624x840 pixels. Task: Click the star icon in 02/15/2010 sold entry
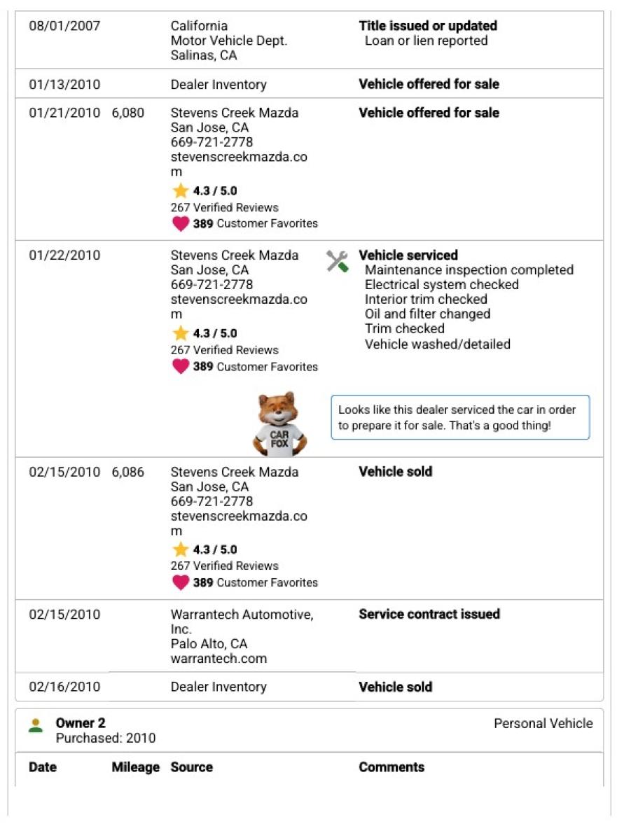181,549
